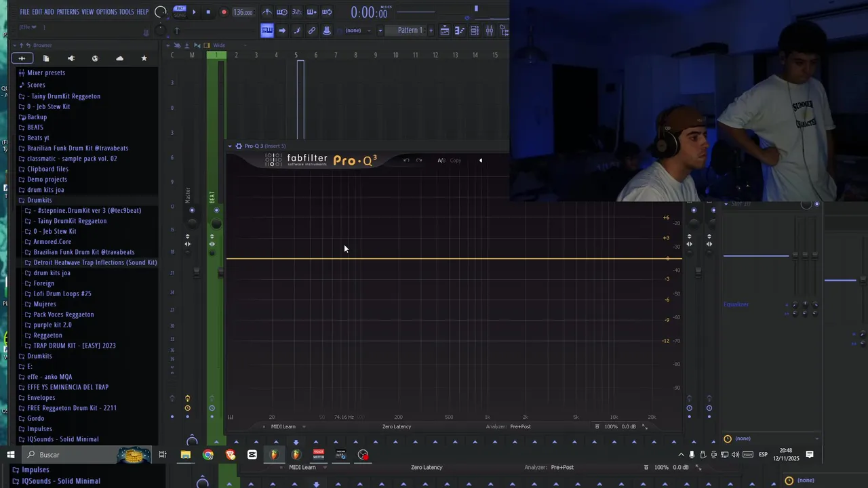This screenshot has width=868, height=488.
Task: Open the OPTIONS menu
Action: (106, 12)
